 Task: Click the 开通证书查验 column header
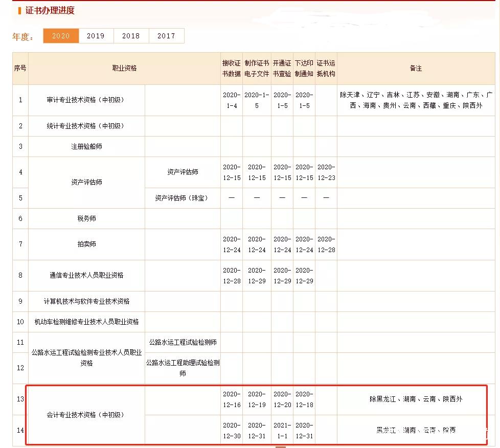click(282, 69)
